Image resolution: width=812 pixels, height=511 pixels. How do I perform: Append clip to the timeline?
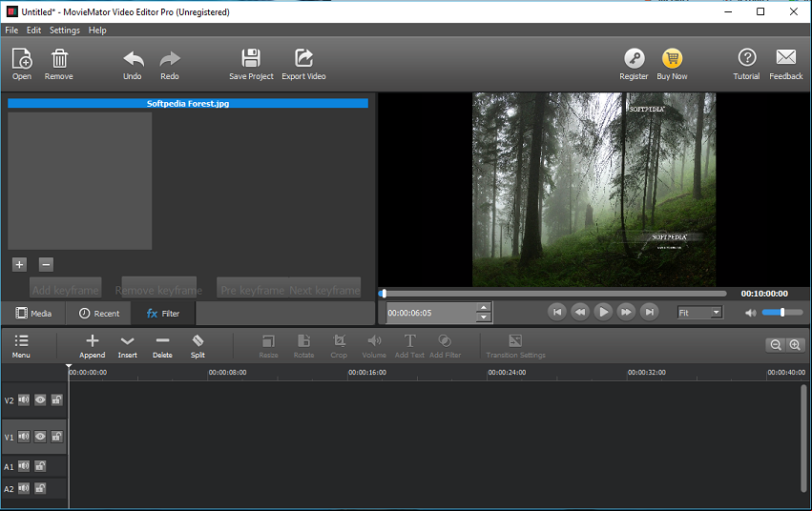(93, 346)
